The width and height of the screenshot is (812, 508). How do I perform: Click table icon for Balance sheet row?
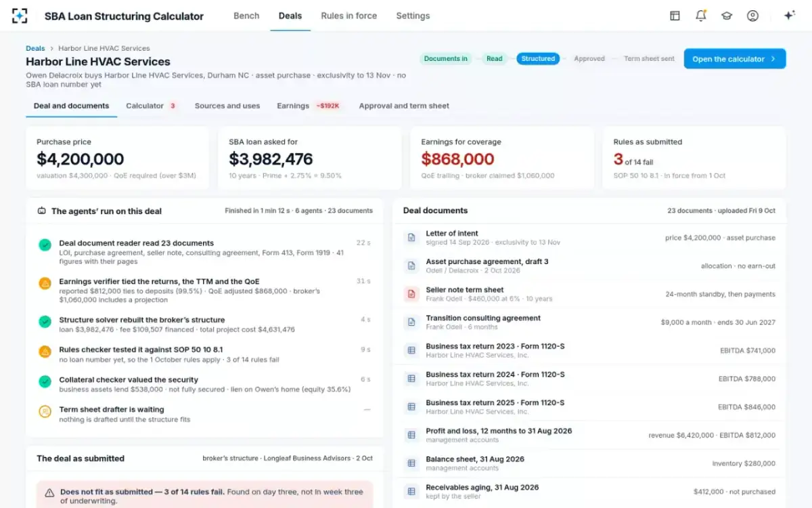[411, 463]
